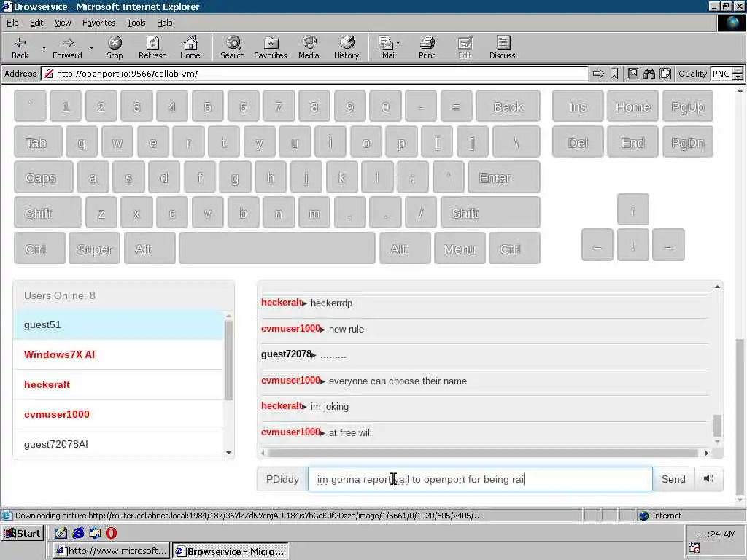Click inside the chat message input field
The height and width of the screenshot is (560, 747).
[x=480, y=478]
